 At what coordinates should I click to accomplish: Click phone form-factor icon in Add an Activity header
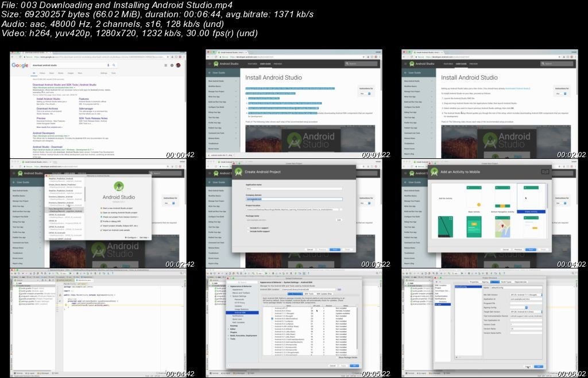[545, 172]
